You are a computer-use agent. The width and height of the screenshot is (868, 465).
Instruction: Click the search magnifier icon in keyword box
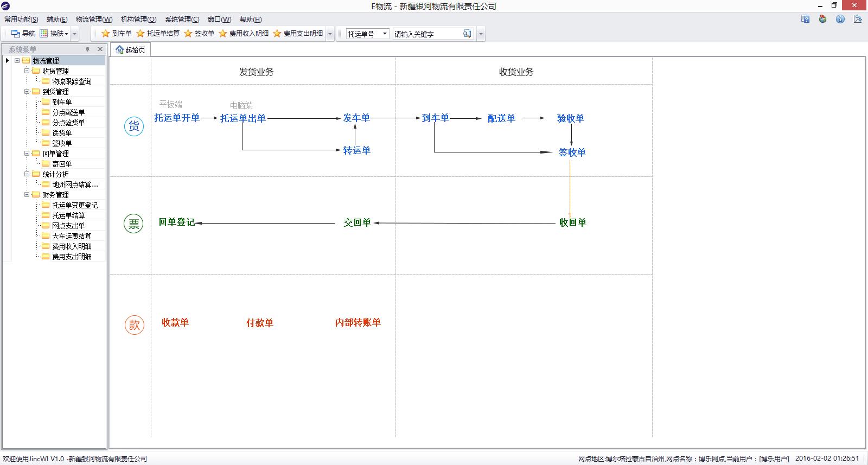click(x=467, y=34)
